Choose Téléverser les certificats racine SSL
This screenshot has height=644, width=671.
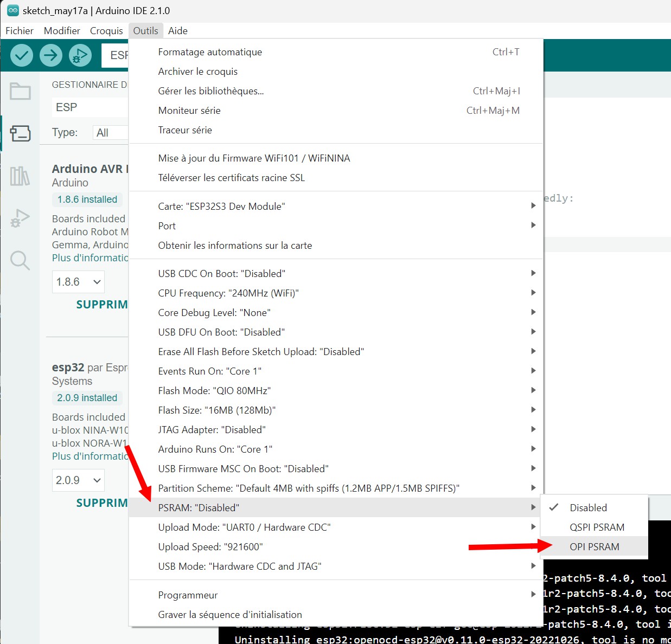click(x=336, y=178)
